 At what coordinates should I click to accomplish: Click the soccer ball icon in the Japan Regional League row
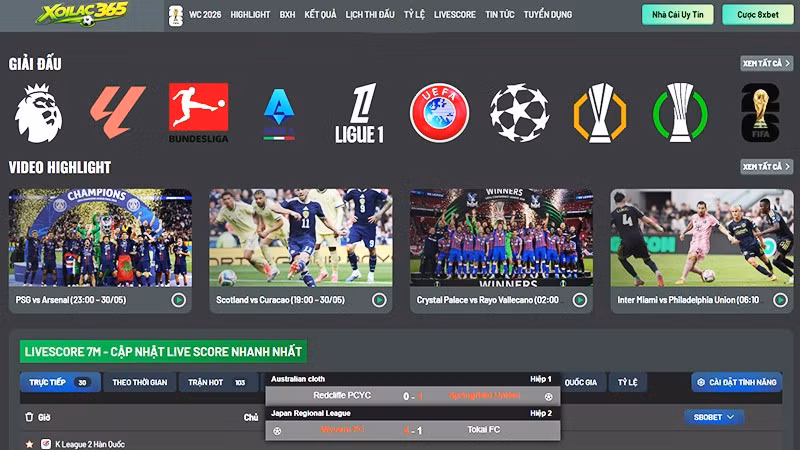pyautogui.click(x=277, y=431)
